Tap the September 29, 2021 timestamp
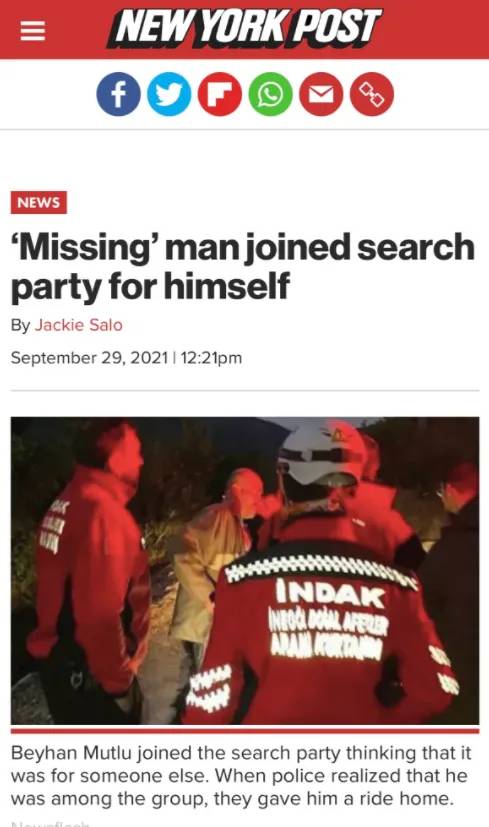489x827 pixels. pos(89,358)
